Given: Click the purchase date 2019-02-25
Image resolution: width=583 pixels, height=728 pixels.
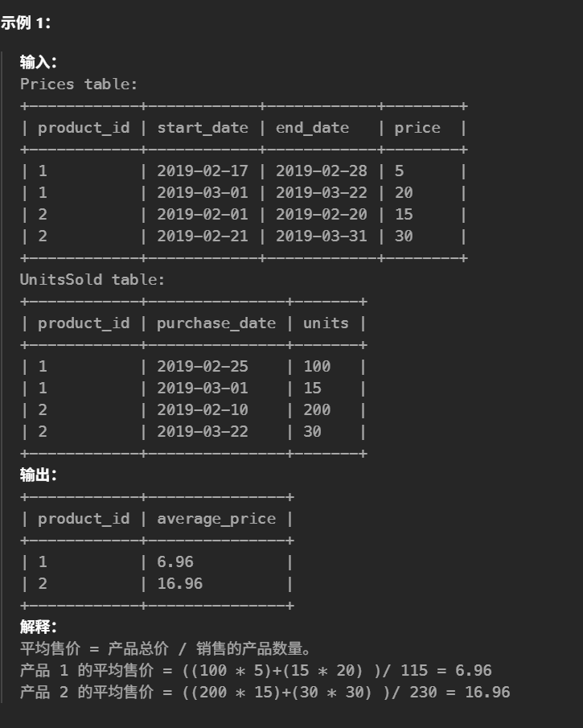Looking at the screenshot, I should pos(203,367).
